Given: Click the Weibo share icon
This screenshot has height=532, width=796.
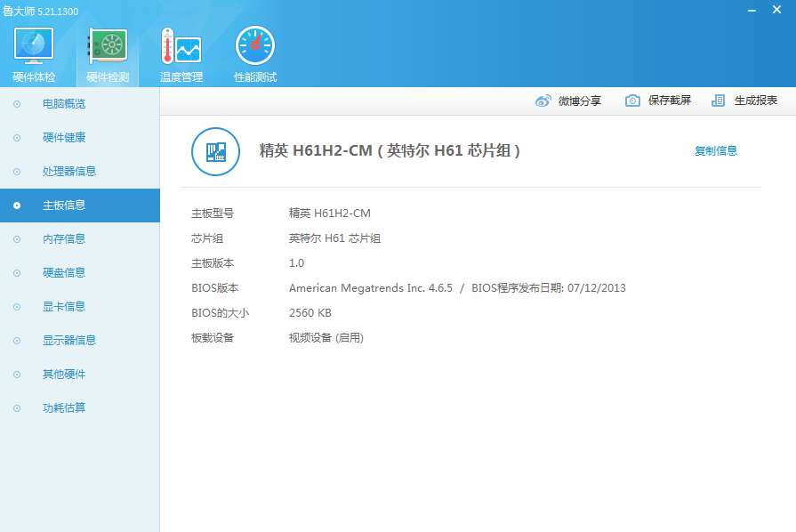Looking at the screenshot, I should pos(543,101).
